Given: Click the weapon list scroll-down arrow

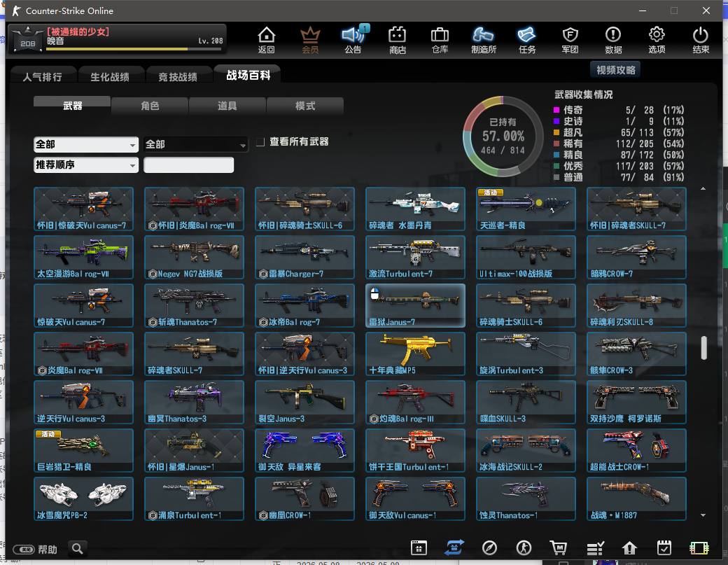Looking at the screenshot, I should 703,515.
